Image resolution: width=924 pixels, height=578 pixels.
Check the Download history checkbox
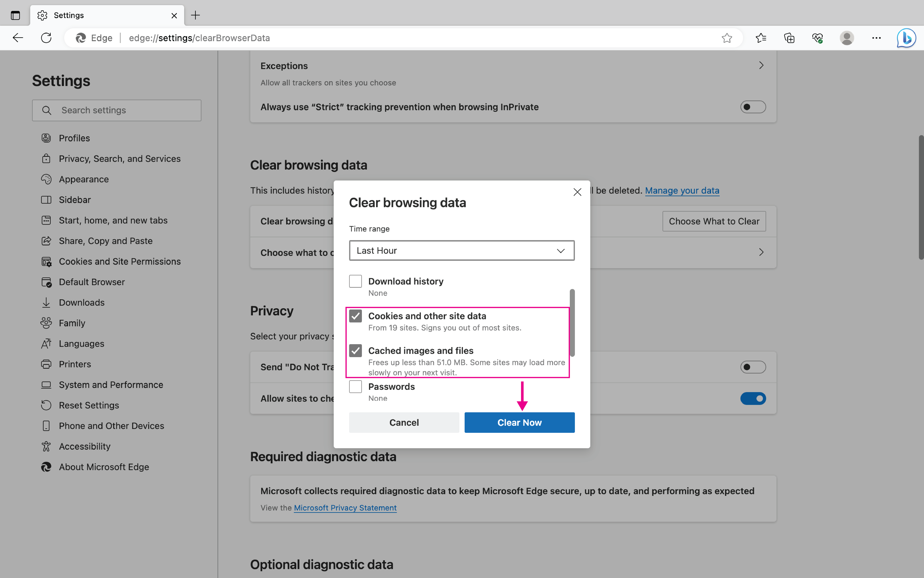(355, 281)
